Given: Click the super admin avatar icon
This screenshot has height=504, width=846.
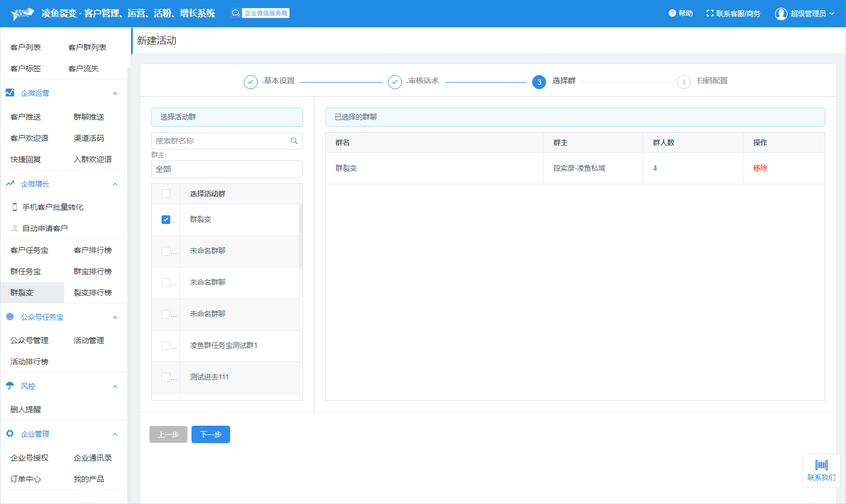Looking at the screenshot, I should click(781, 14).
